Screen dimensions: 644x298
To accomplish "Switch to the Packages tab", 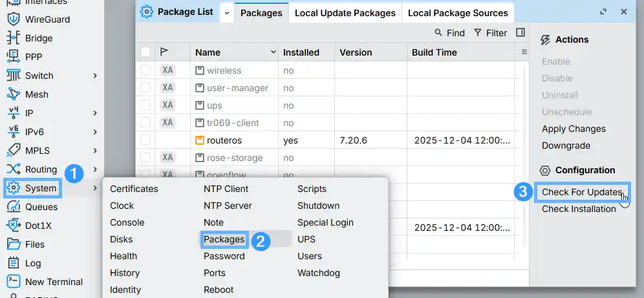I will pos(261,13).
